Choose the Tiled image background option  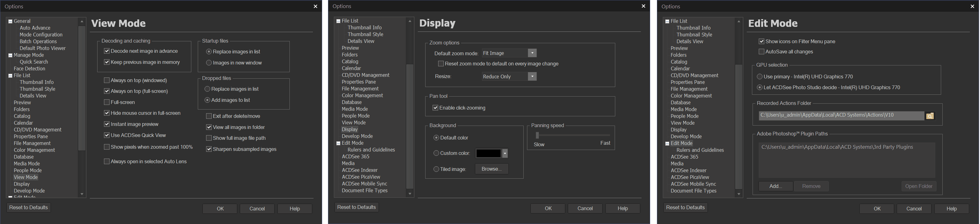tap(436, 169)
